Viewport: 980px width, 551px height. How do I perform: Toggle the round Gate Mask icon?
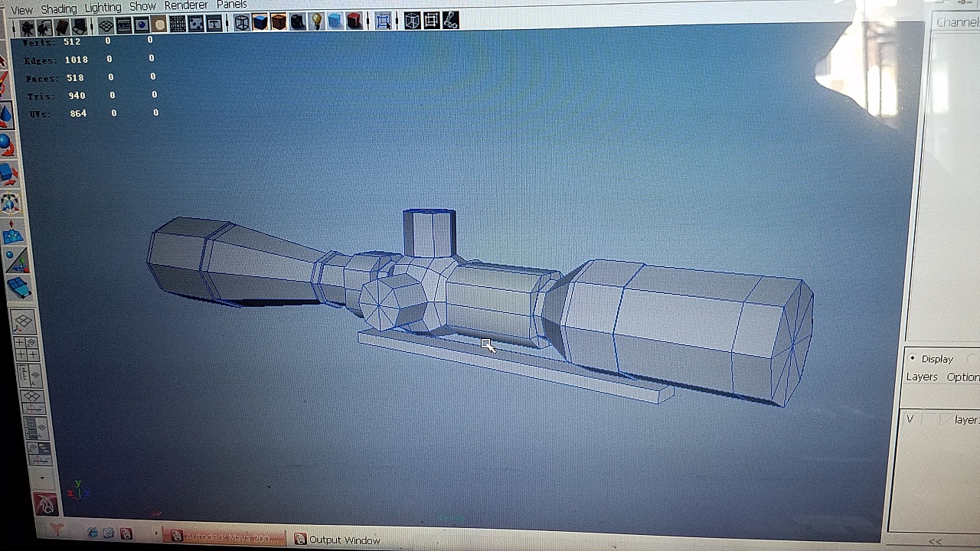158,25
